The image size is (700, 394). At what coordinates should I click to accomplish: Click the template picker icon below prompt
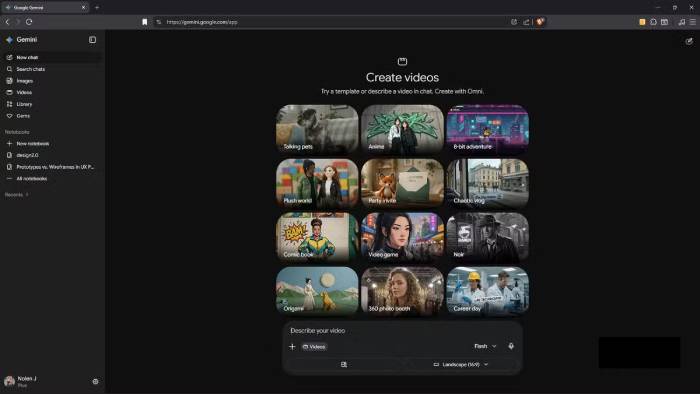[344, 365]
